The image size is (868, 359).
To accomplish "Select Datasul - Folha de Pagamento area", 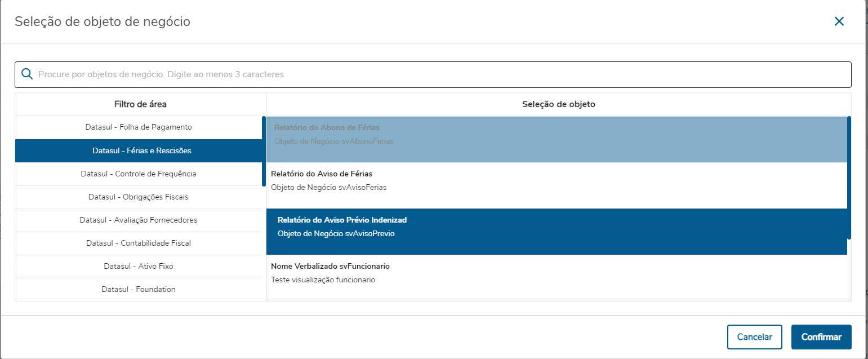I will (x=139, y=127).
